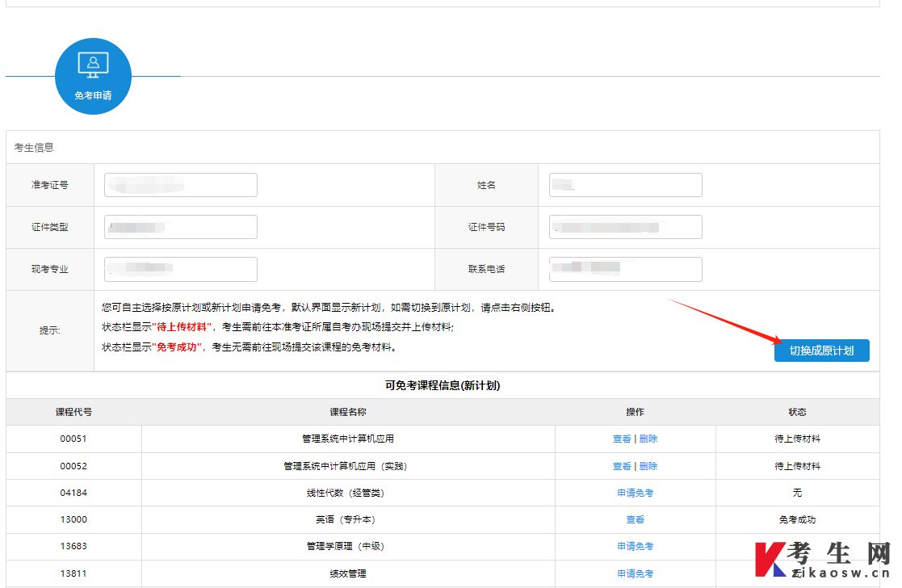Image resolution: width=902 pixels, height=588 pixels.
Task: Click the red 待上传材料 text in the hint
Action: coord(181,327)
